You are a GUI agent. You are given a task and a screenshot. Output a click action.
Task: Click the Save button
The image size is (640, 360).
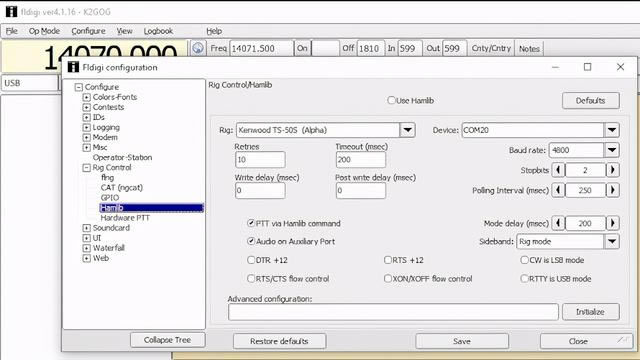tap(462, 341)
